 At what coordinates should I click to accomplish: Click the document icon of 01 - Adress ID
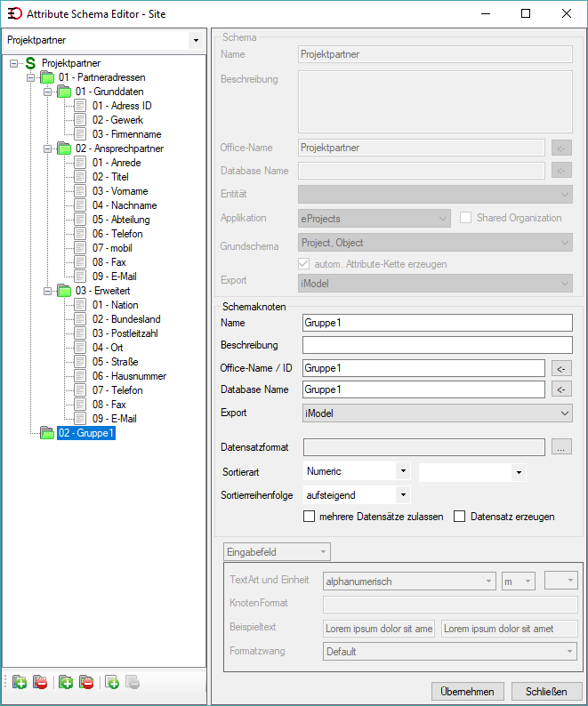pos(80,106)
